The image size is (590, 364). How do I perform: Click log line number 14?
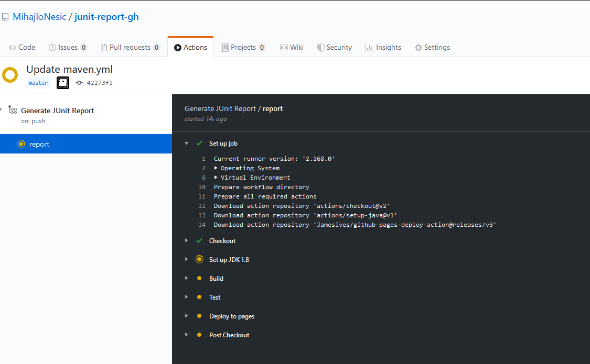click(x=202, y=225)
